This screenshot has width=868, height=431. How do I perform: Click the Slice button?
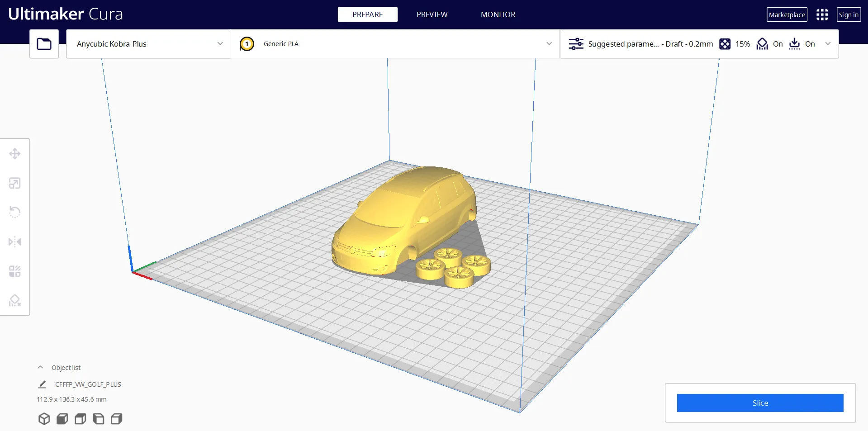[x=760, y=403]
